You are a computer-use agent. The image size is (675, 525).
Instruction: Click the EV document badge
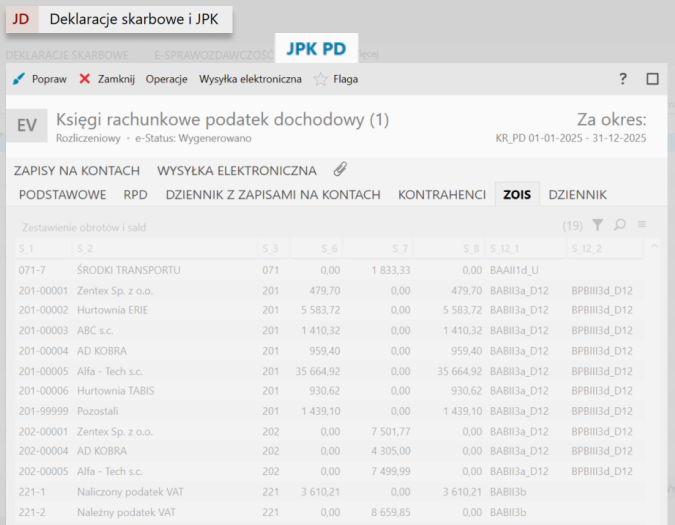[x=29, y=126]
